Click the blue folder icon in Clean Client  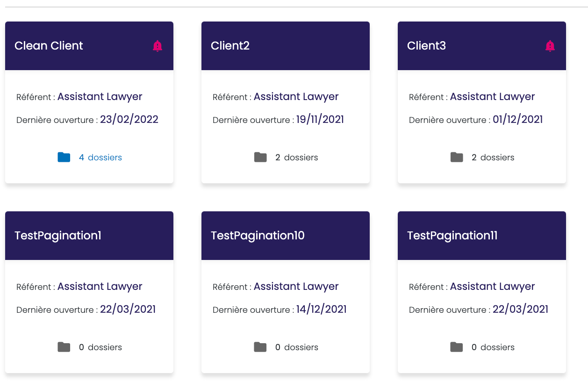point(64,158)
